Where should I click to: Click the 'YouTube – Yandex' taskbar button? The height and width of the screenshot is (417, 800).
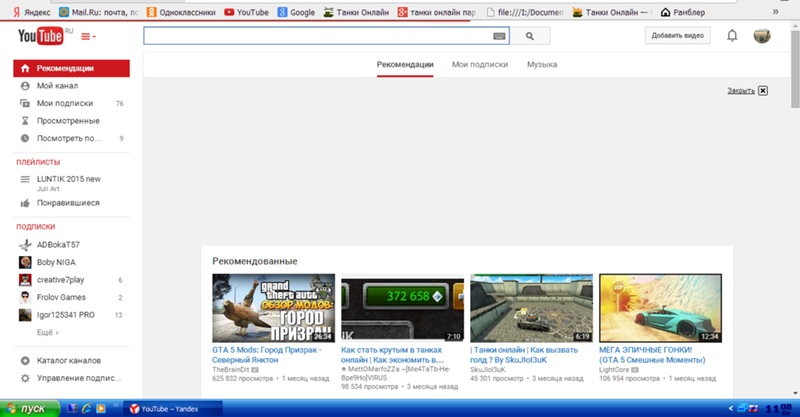point(173,409)
